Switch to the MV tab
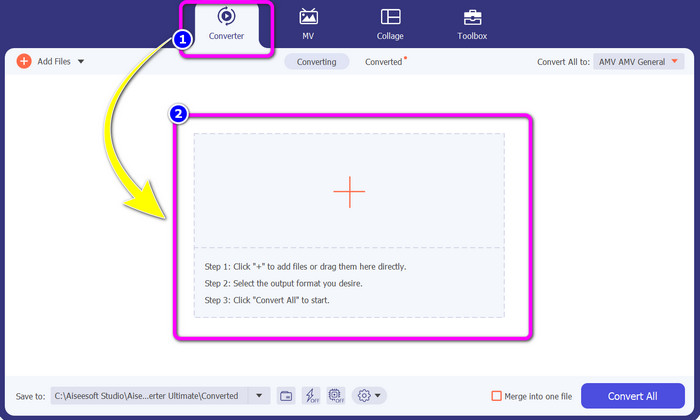Image resolution: width=700 pixels, height=420 pixels. [308, 25]
